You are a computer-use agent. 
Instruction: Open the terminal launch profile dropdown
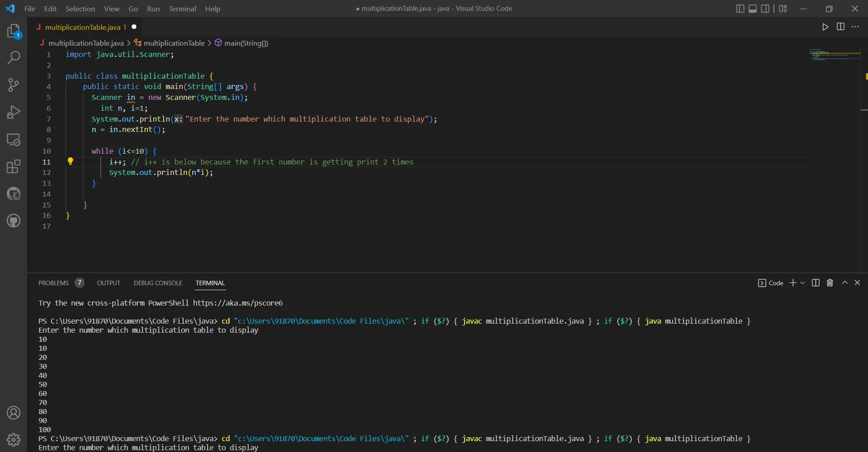tap(802, 283)
